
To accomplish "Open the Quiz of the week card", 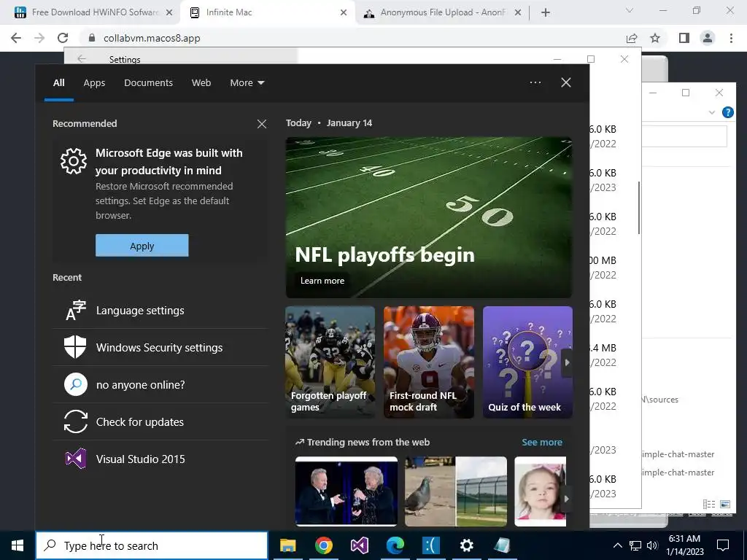I will 527,362.
